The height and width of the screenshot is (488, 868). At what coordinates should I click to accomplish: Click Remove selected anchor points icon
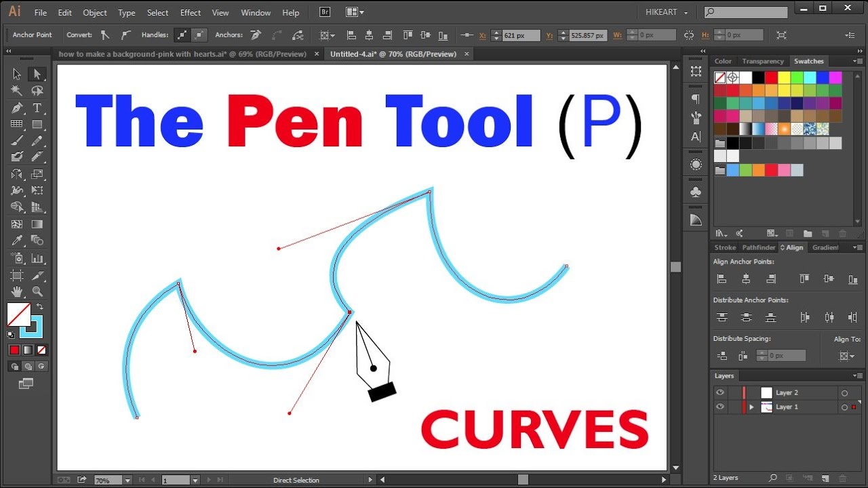[x=256, y=35]
